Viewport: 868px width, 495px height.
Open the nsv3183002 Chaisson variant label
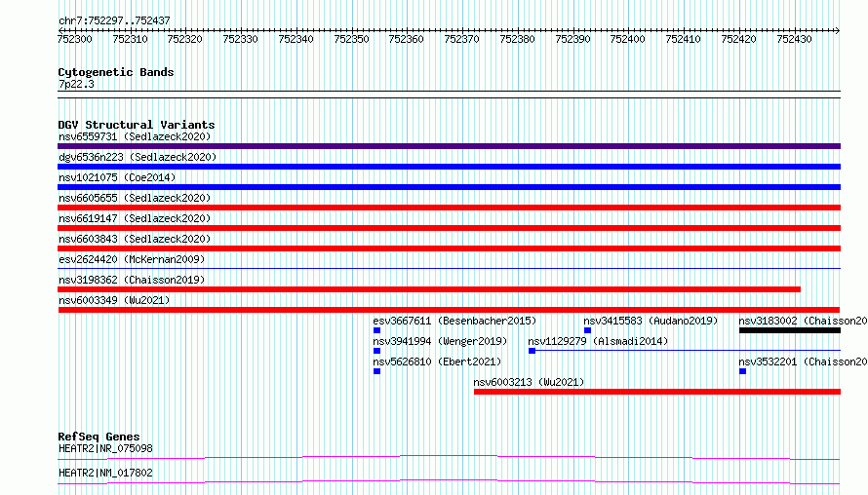[803, 321]
